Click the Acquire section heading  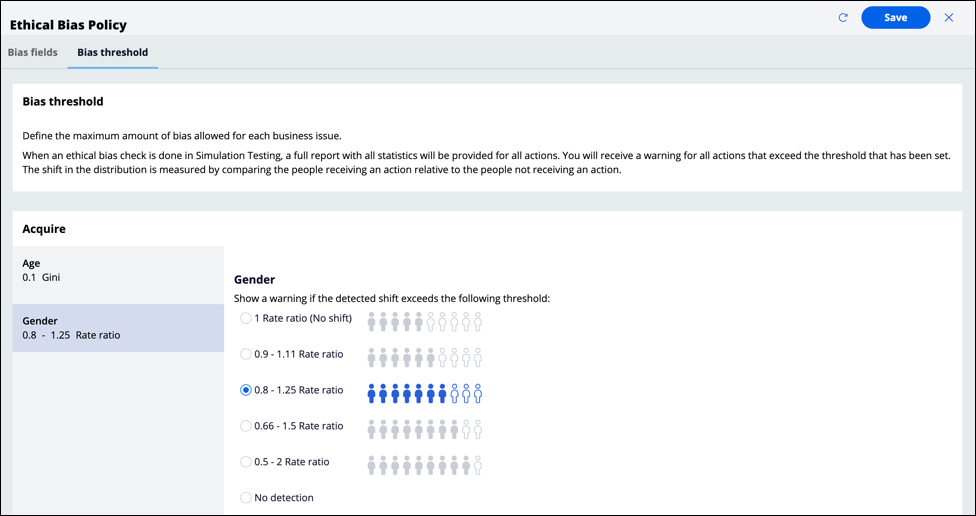point(44,229)
